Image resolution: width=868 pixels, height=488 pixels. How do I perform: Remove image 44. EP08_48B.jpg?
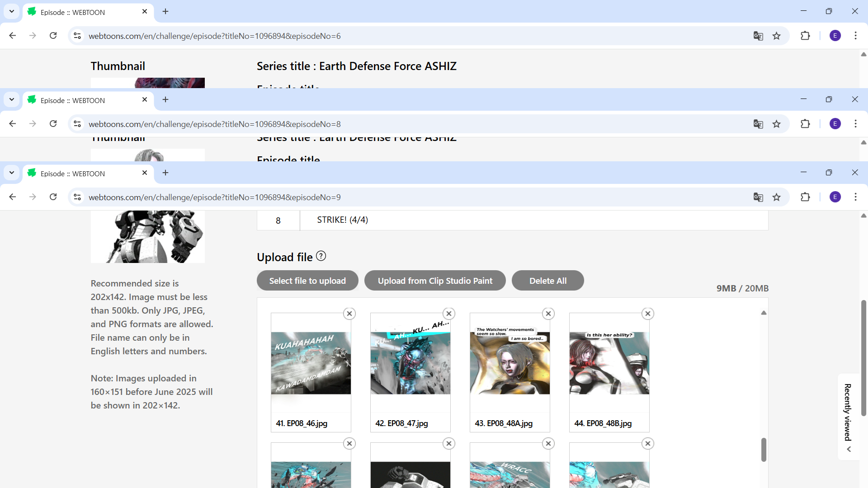coord(648,314)
